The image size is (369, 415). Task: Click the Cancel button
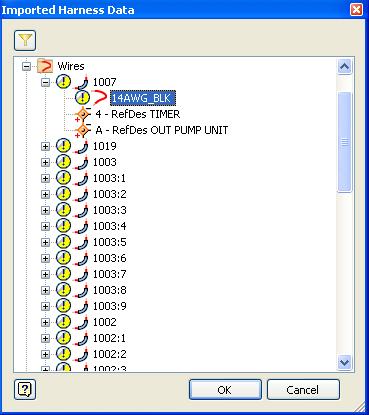click(303, 389)
